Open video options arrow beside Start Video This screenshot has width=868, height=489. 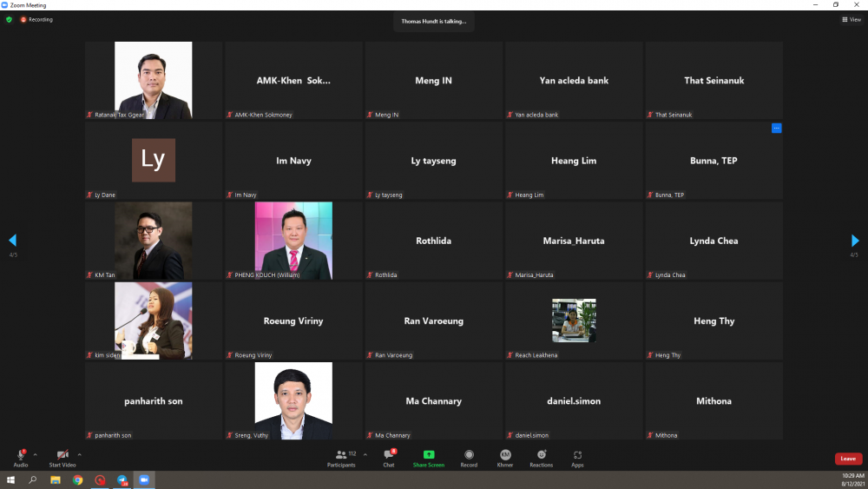pos(79,454)
